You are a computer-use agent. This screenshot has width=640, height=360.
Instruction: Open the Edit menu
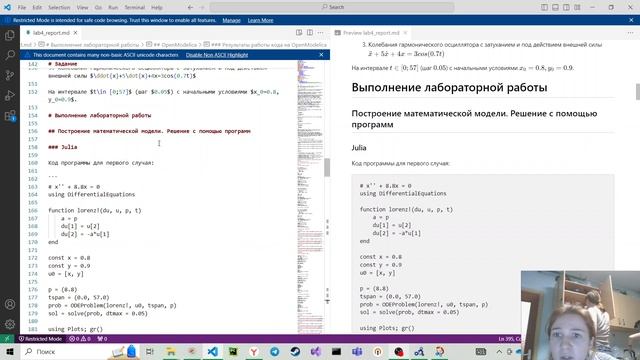tap(37, 7)
